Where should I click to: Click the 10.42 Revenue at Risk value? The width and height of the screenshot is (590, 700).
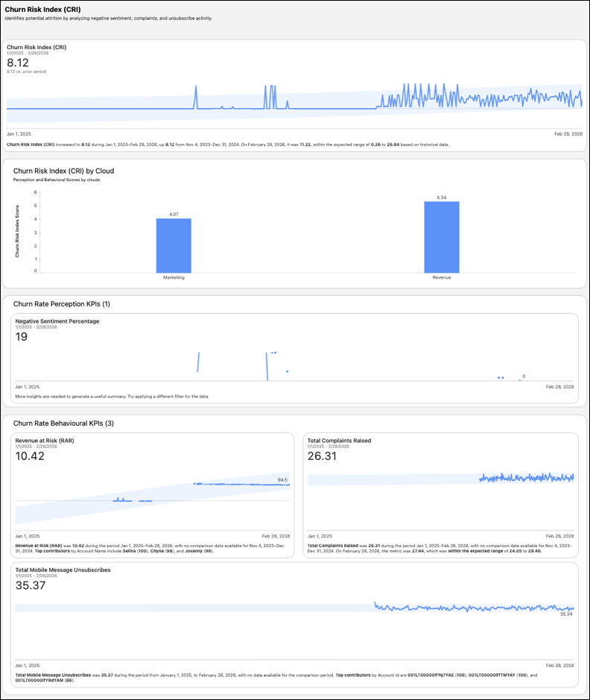point(30,456)
